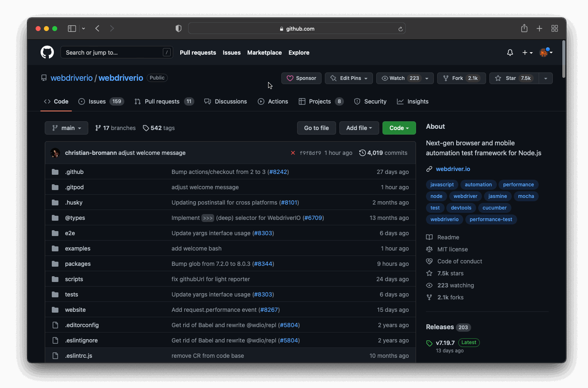The height and width of the screenshot is (388, 588).
Task: Open Edit Pins dropdown
Action: click(x=349, y=78)
